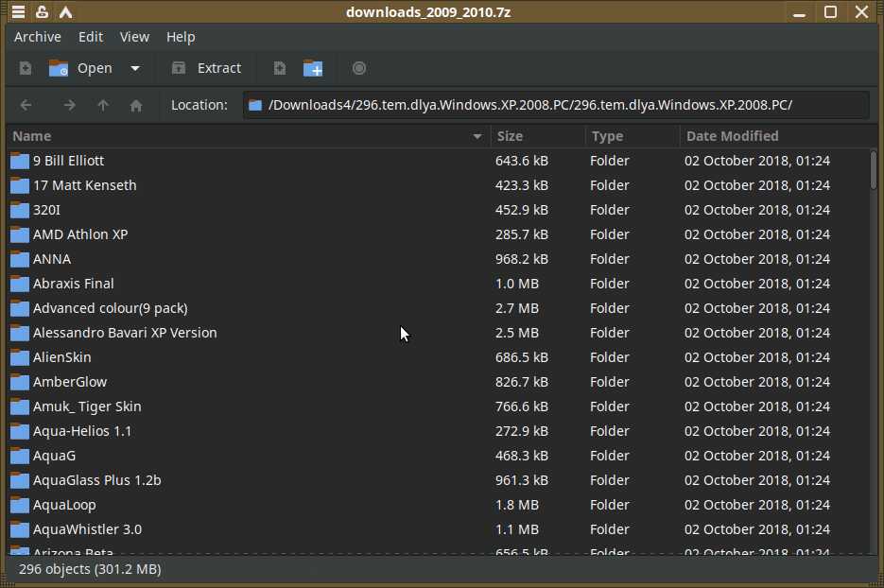The image size is (884, 588).
Task: Click the Location path field
Action: point(556,105)
